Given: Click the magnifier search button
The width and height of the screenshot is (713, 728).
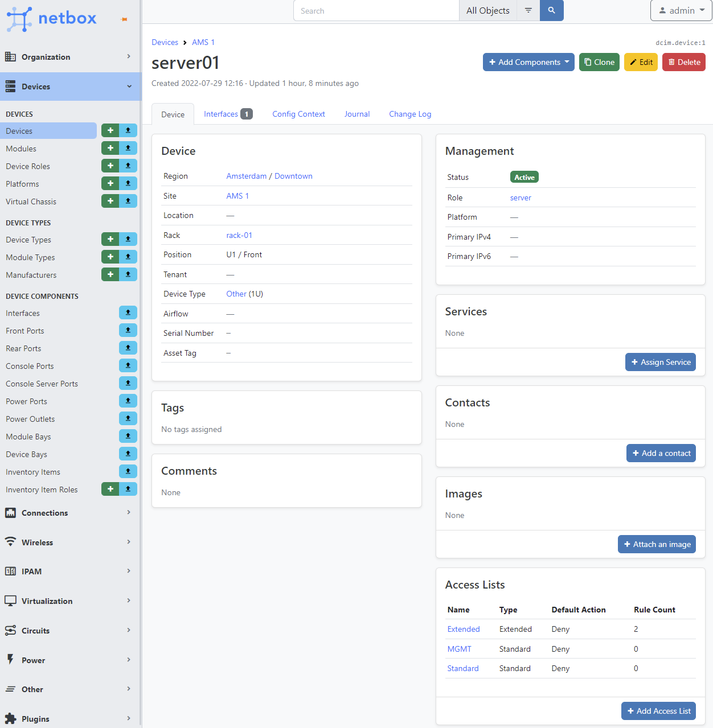Looking at the screenshot, I should point(551,11).
